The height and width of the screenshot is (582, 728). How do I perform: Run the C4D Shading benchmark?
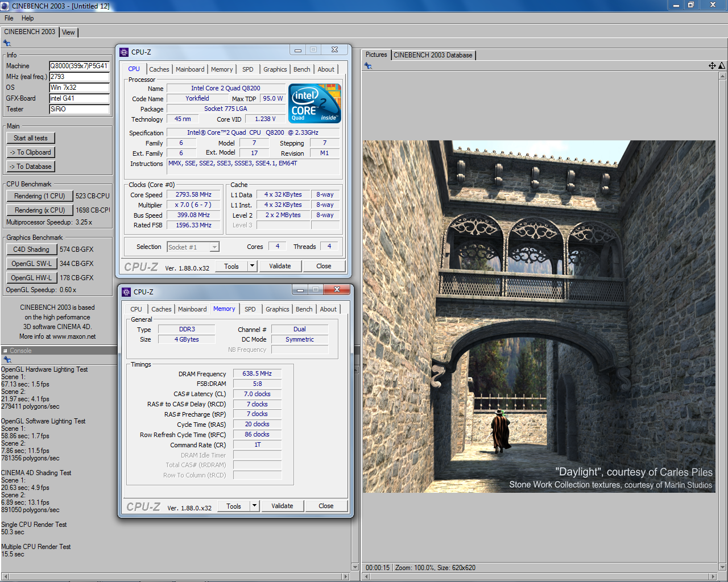coord(31,250)
